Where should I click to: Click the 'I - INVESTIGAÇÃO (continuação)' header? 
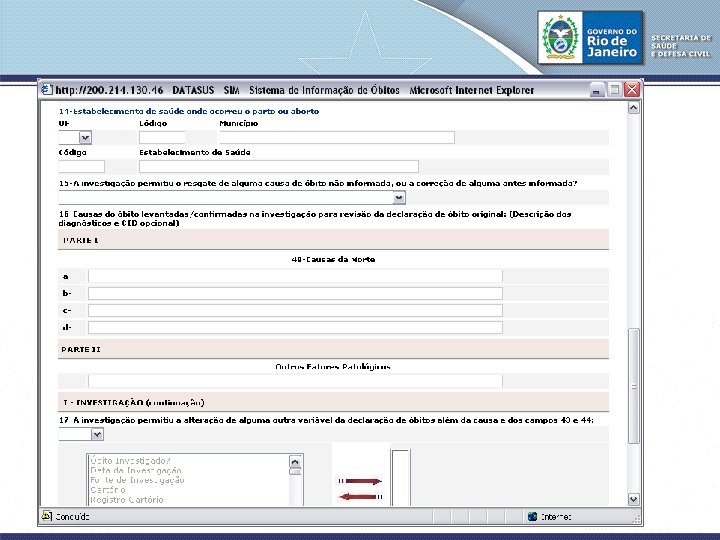[x=333, y=403]
